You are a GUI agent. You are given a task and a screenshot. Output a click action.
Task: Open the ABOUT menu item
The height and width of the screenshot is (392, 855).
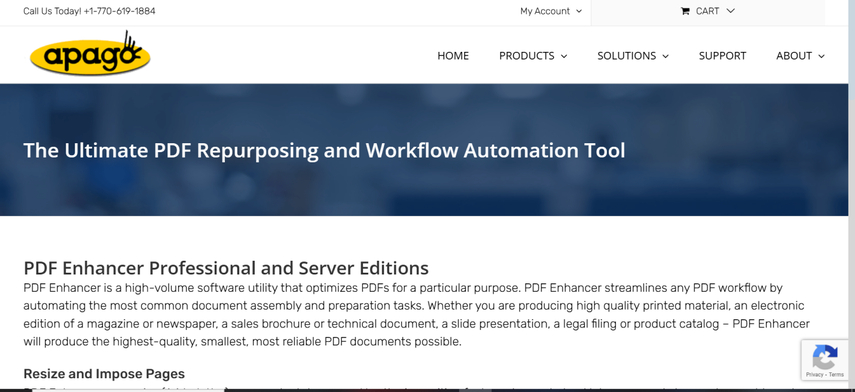tap(794, 56)
